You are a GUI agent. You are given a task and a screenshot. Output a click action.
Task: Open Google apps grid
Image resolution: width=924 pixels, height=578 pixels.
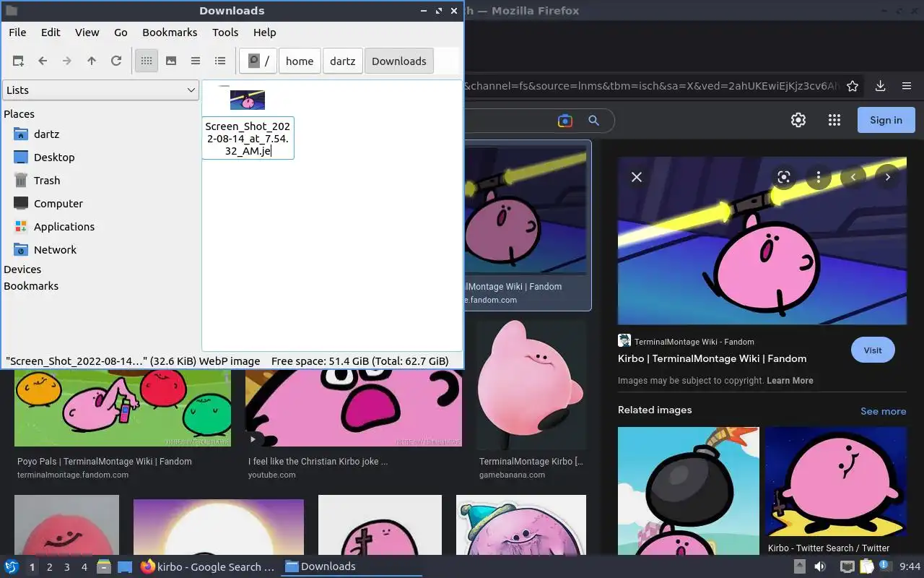point(834,120)
